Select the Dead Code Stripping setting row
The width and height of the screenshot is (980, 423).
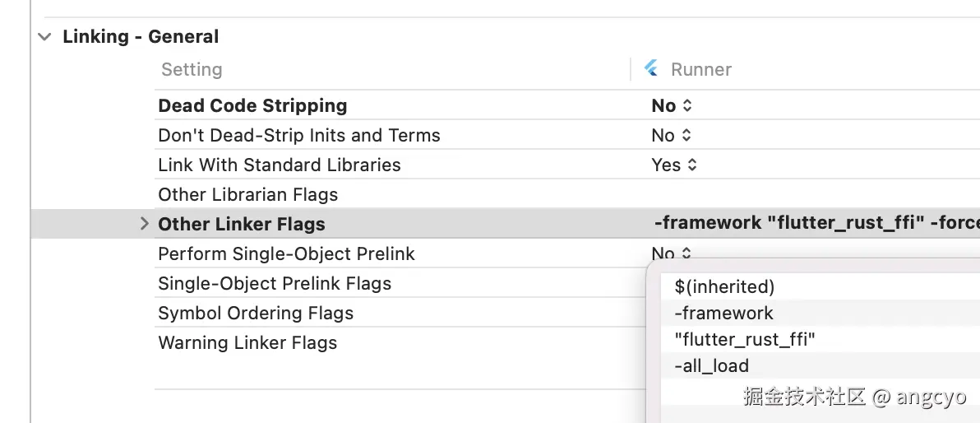click(252, 106)
